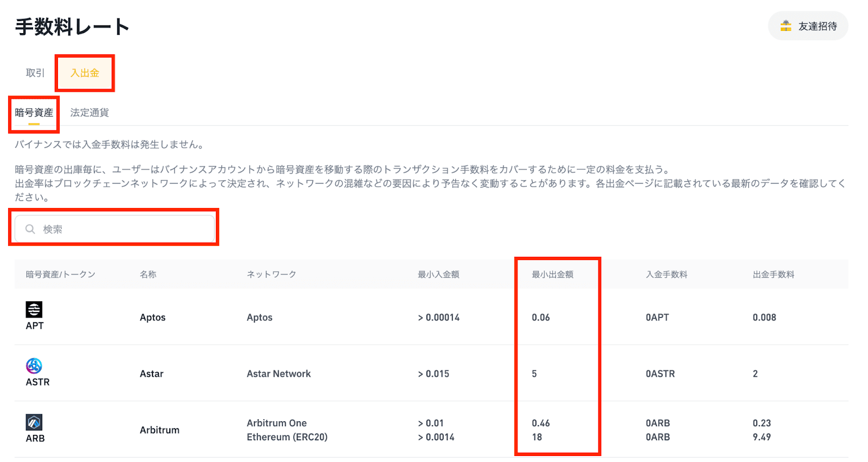The width and height of the screenshot is (868, 462).
Task: Click the 0.46 minimum withdrawal value
Action: point(541,423)
